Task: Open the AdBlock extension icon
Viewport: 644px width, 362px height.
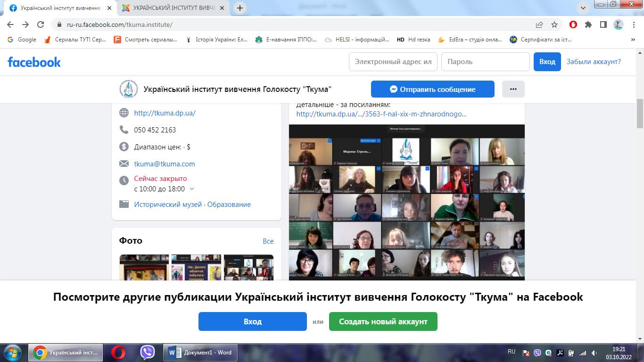Action: click(573, 25)
